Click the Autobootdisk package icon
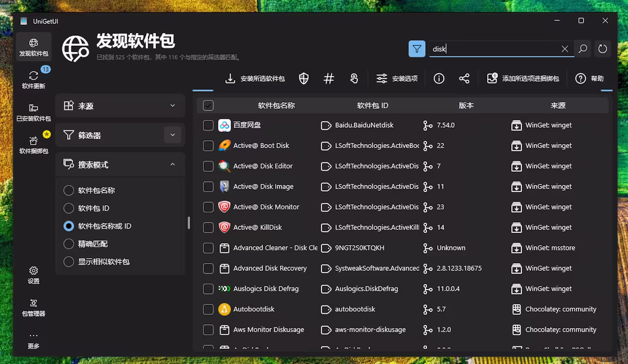The width and height of the screenshot is (628, 364). [x=224, y=309]
